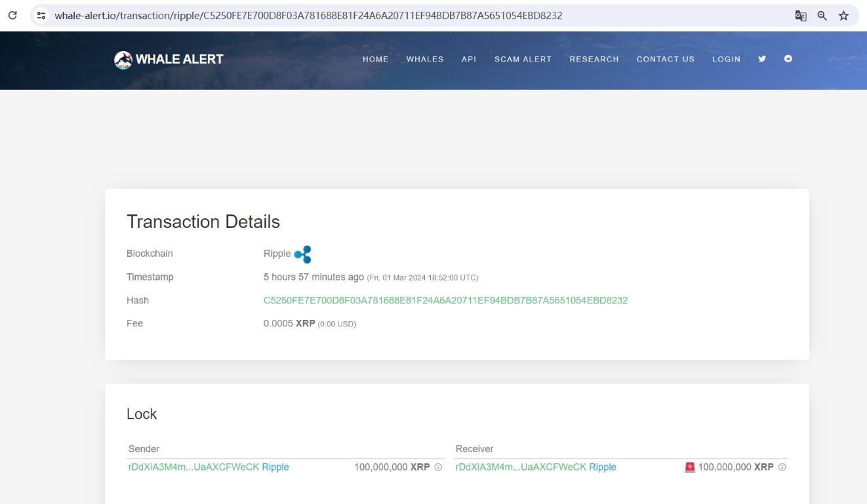This screenshot has width=867, height=504.
Task: Open the transaction hash link
Action: click(445, 300)
